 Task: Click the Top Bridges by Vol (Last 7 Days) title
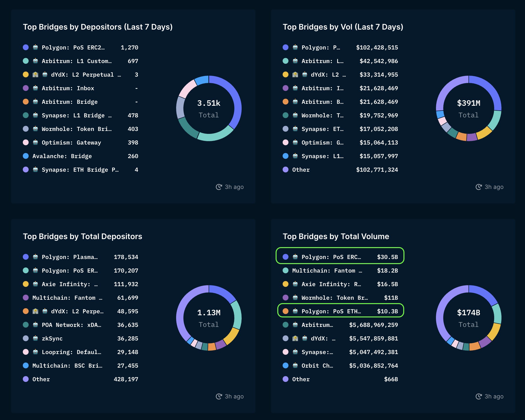(343, 27)
